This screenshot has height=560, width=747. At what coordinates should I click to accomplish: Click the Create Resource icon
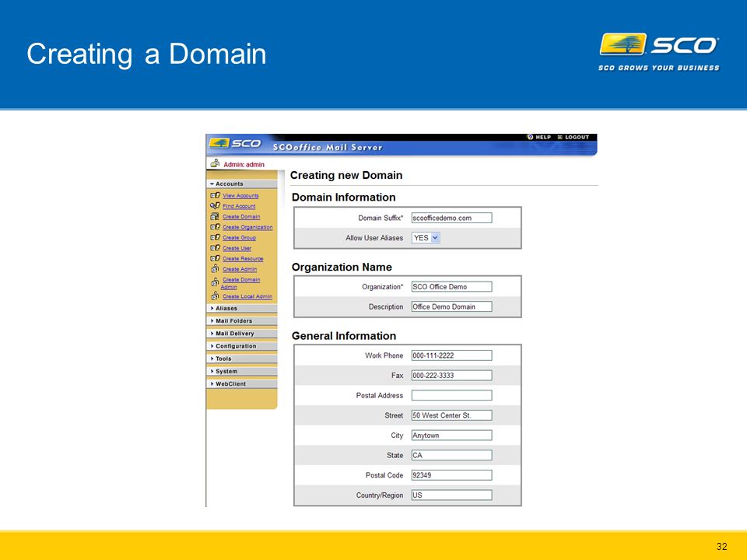[216, 258]
